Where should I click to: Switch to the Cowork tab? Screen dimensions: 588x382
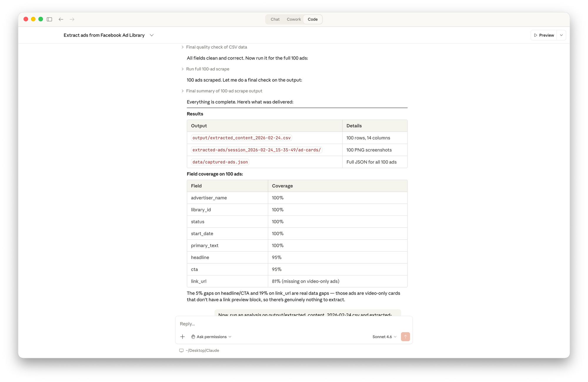[294, 19]
